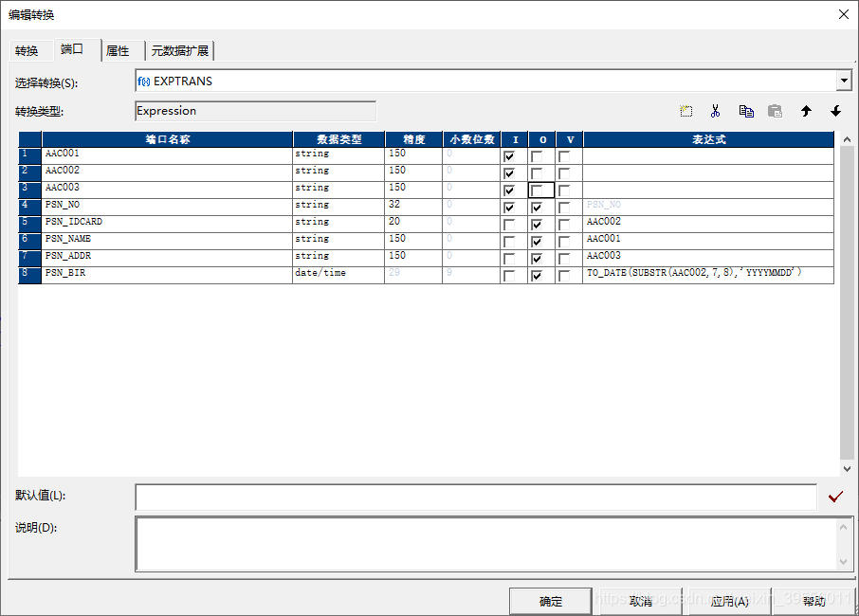Validate default value with red checkmark
859x616 pixels.
pos(835,497)
